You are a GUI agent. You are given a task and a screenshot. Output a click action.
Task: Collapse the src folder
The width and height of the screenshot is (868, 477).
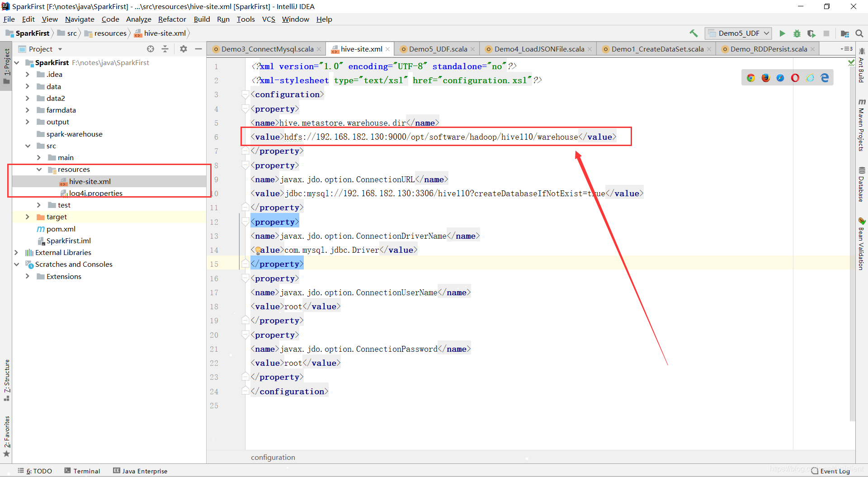pyautogui.click(x=28, y=146)
